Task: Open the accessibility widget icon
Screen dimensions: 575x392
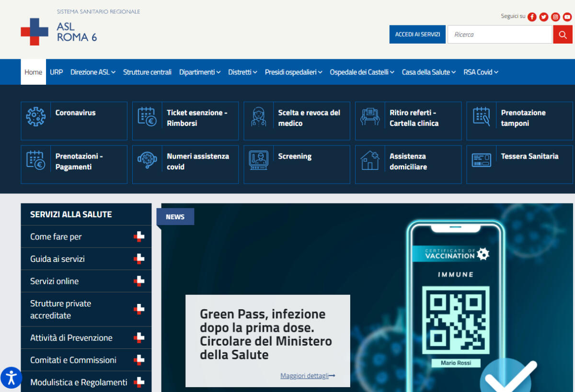Action: (x=11, y=378)
